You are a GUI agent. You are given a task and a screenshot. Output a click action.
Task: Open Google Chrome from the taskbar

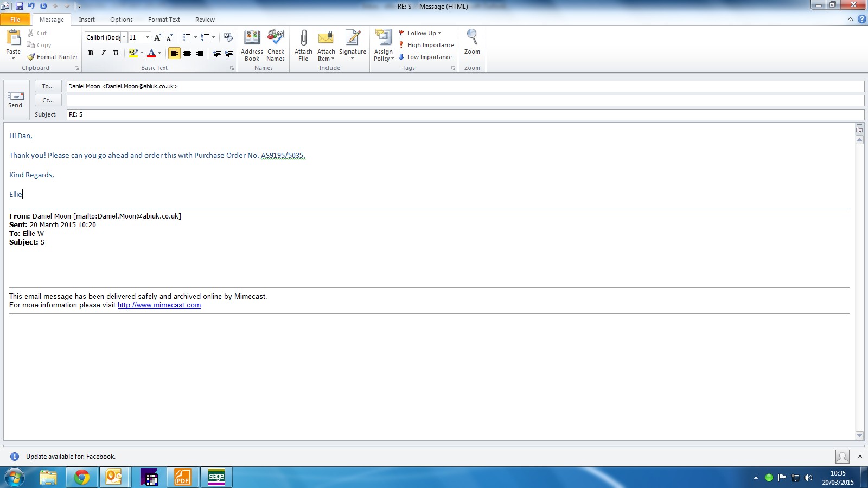(x=82, y=477)
